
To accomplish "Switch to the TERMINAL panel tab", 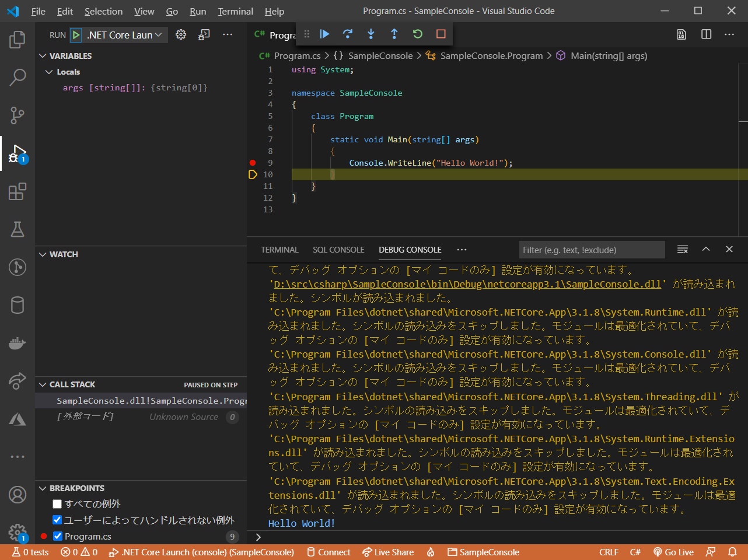I will (279, 250).
